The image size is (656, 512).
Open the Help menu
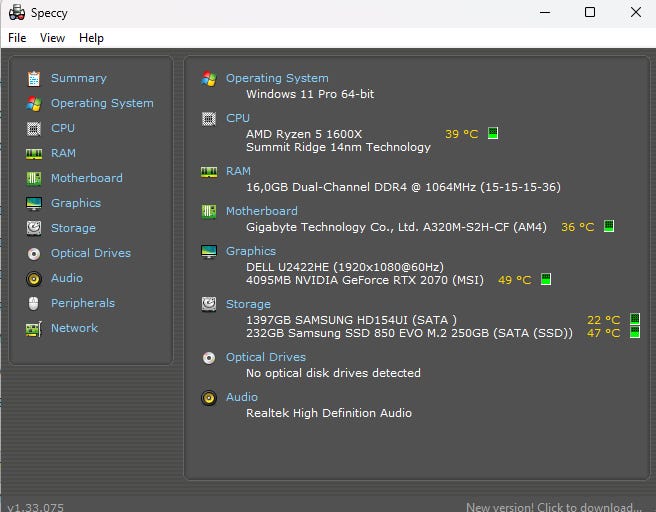[x=91, y=38]
